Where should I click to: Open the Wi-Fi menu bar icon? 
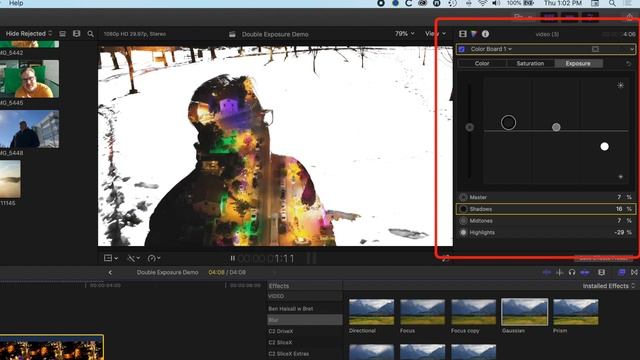[482, 3]
